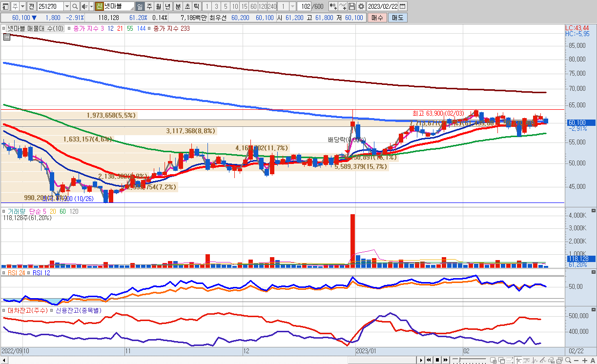Viewport: 597px width, 364px height.
Task: Open the stock code 251270 dropdown
Action: (67, 6)
